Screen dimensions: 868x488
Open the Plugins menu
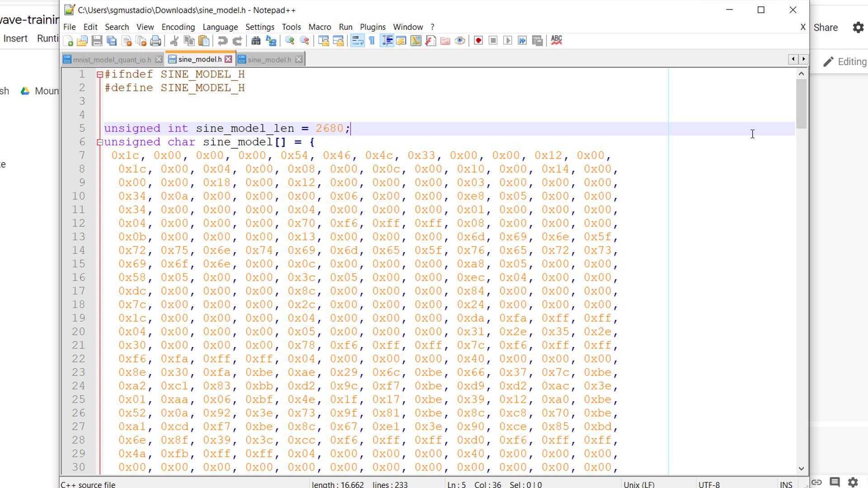[x=373, y=27]
